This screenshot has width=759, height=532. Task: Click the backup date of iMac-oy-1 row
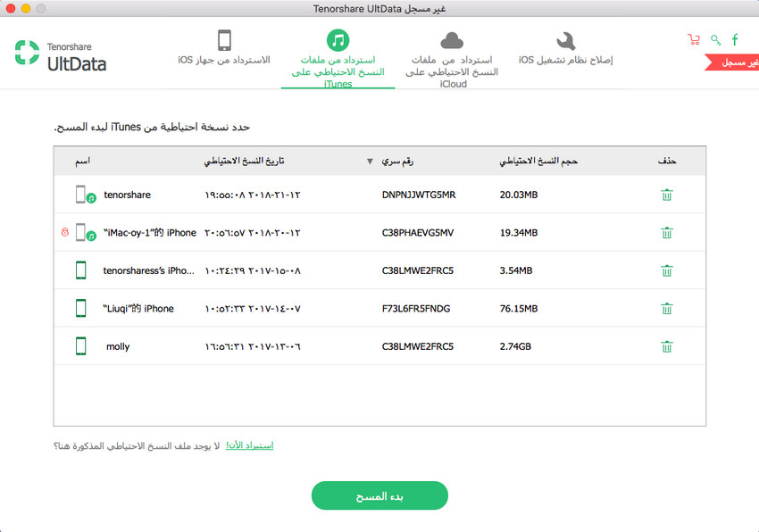tap(252, 233)
